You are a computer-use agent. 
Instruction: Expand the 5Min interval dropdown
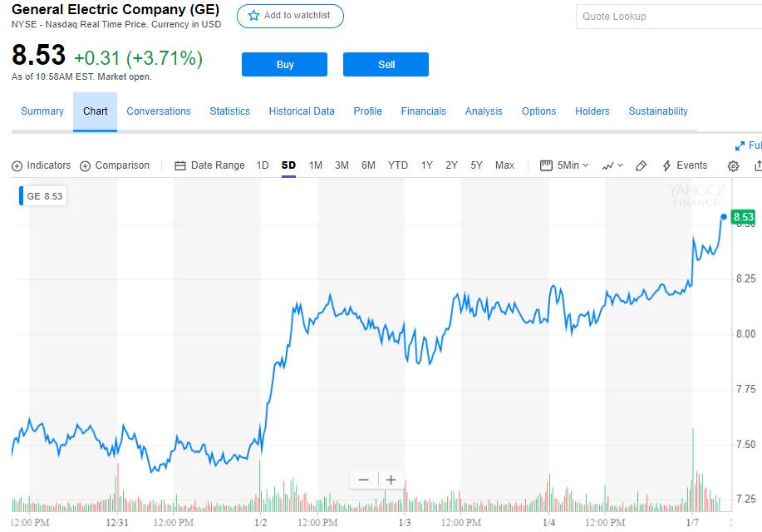[564, 165]
